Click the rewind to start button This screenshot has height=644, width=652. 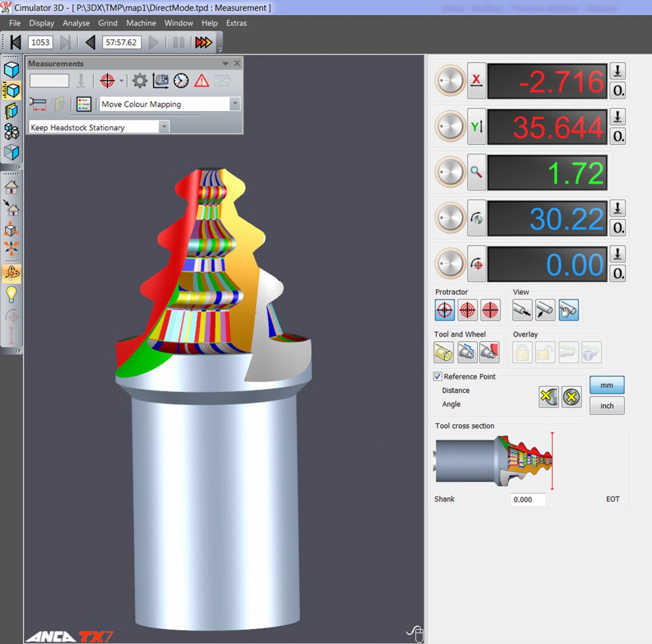[15, 42]
